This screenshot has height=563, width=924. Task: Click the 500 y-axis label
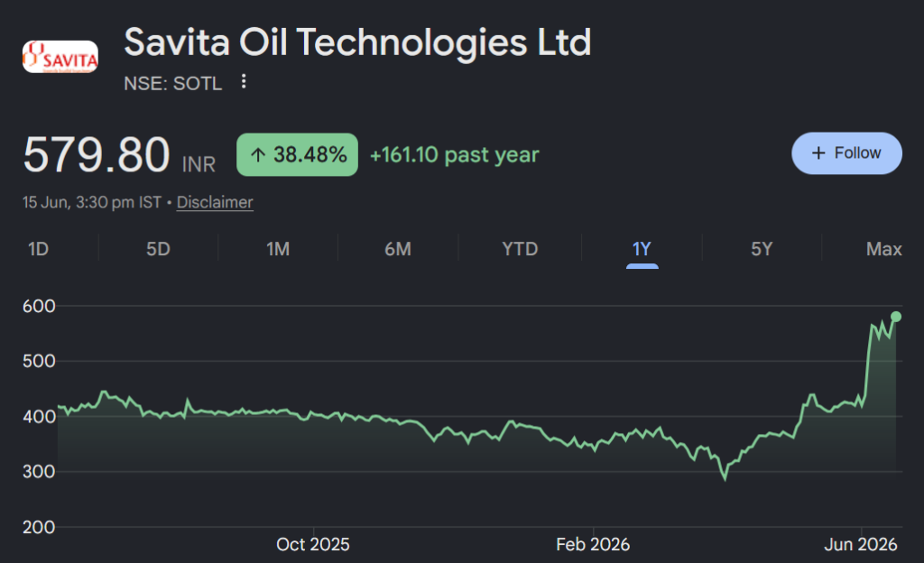point(39,361)
